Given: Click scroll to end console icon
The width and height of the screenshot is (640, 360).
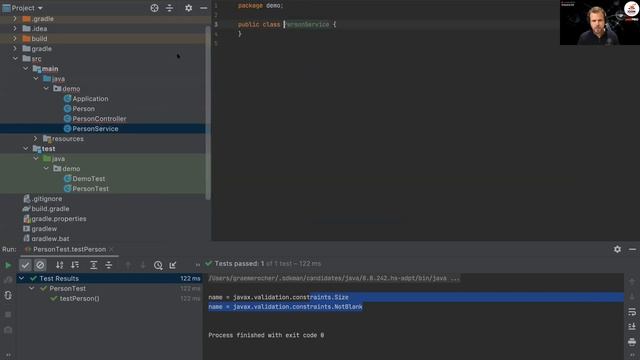Looking at the screenshot, I should pyautogui.click(x=632, y=327).
